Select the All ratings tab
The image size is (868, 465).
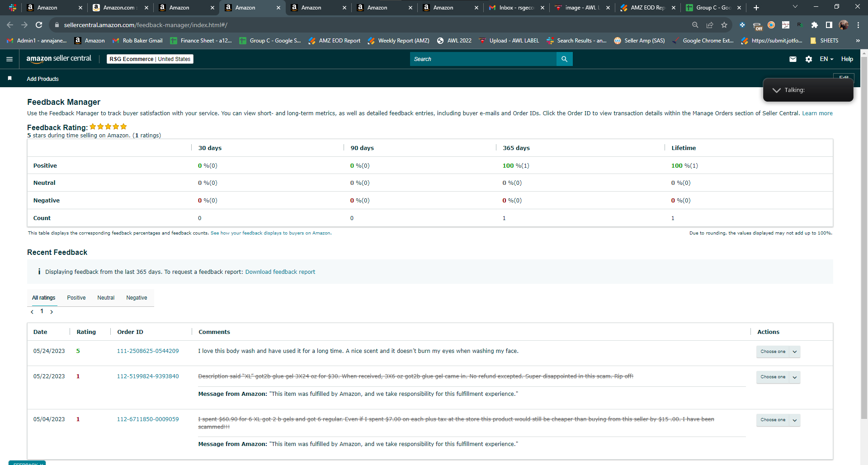point(43,298)
